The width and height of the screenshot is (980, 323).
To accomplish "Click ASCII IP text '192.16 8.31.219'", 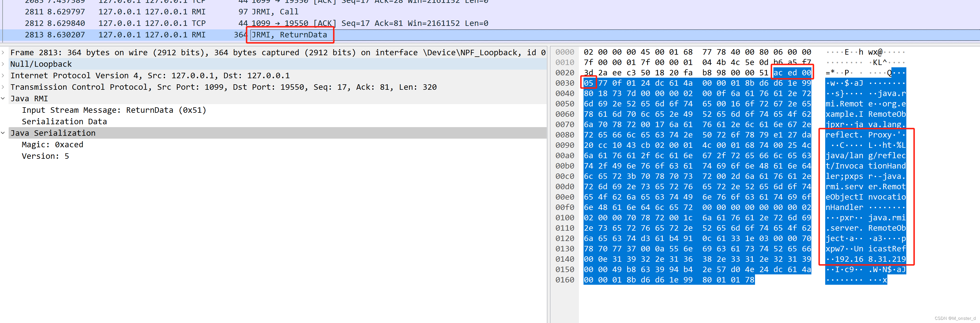I will pyautogui.click(x=870, y=259).
